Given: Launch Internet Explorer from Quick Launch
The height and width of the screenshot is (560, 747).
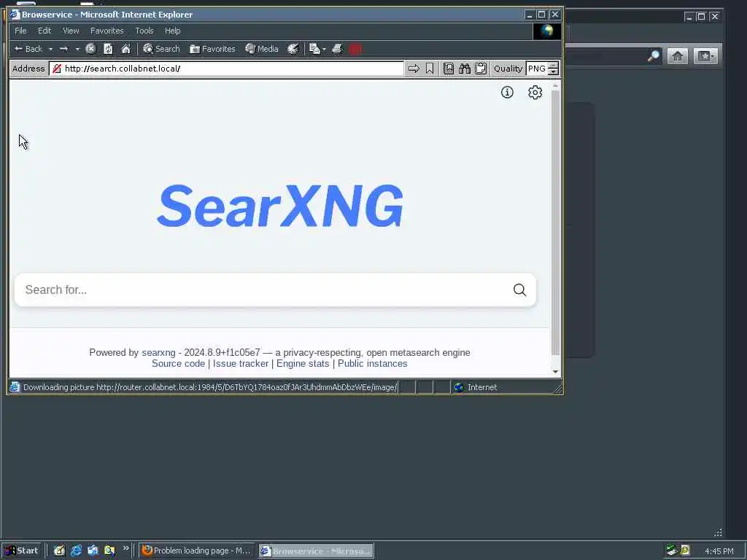Looking at the screenshot, I should point(76,551).
